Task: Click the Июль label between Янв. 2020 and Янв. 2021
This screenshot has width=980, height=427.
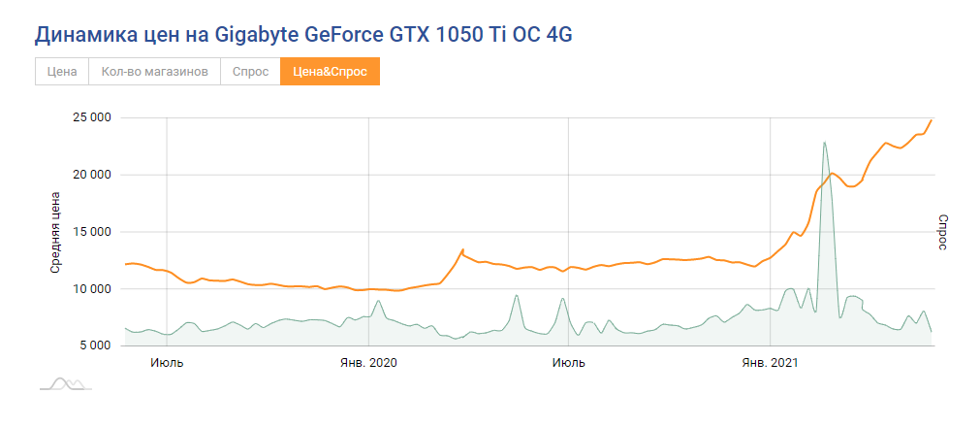Action: (x=568, y=363)
